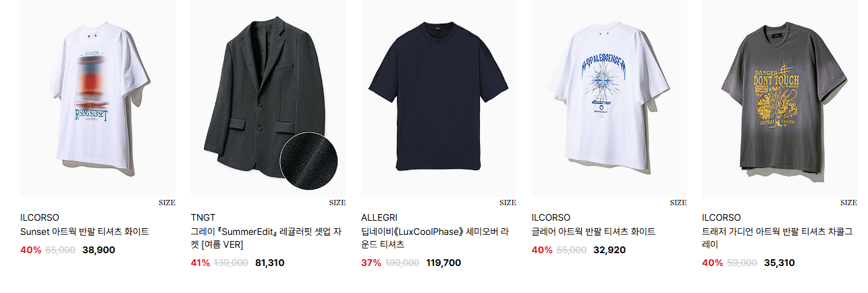Image resolution: width=868 pixels, height=293 pixels.
Task: Click SIZE under the Sunset t-shirt
Action: point(167,203)
